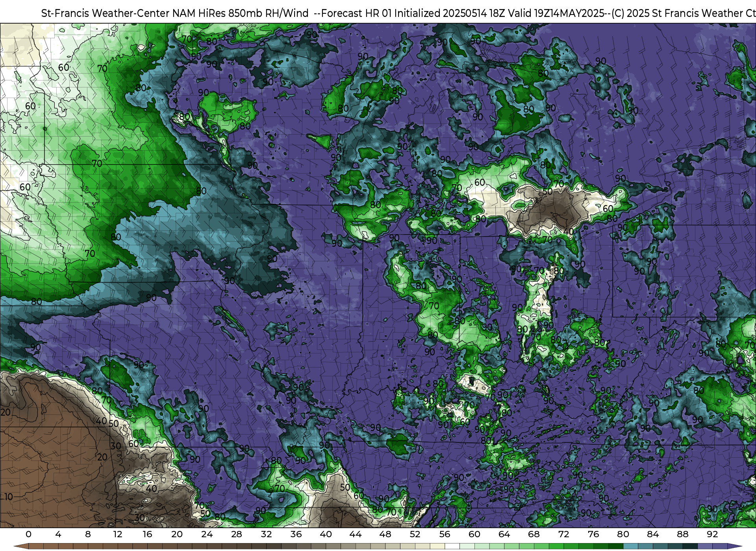Click the colorbar tick label "44"
This screenshot has width=756, height=551.
[356, 534]
